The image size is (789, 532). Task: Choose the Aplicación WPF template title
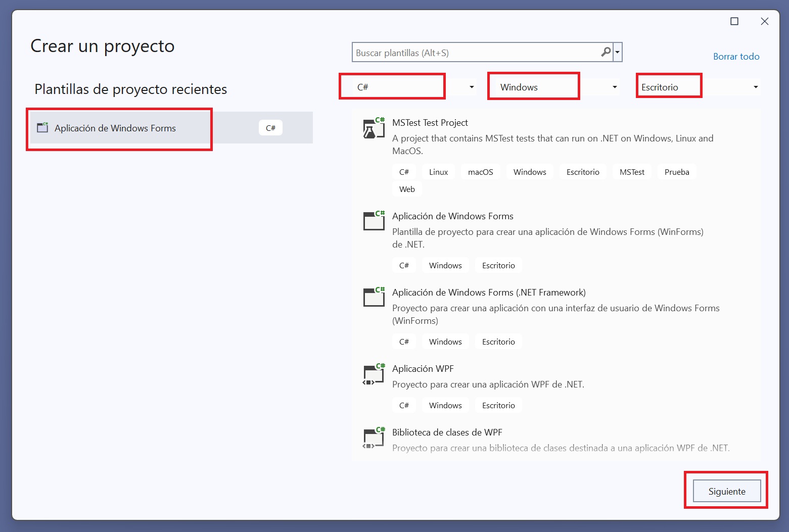click(x=423, y=369)
